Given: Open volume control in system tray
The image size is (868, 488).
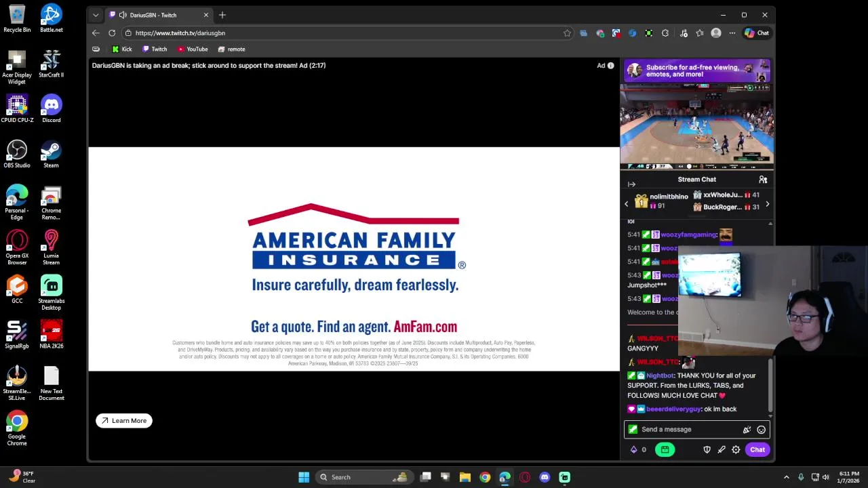Looking at the screenshot, I should tap(826, 477).
